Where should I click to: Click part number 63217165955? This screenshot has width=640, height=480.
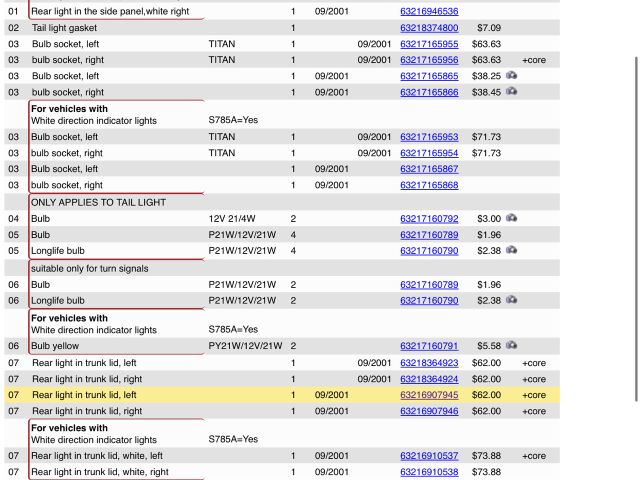point(429,44)
